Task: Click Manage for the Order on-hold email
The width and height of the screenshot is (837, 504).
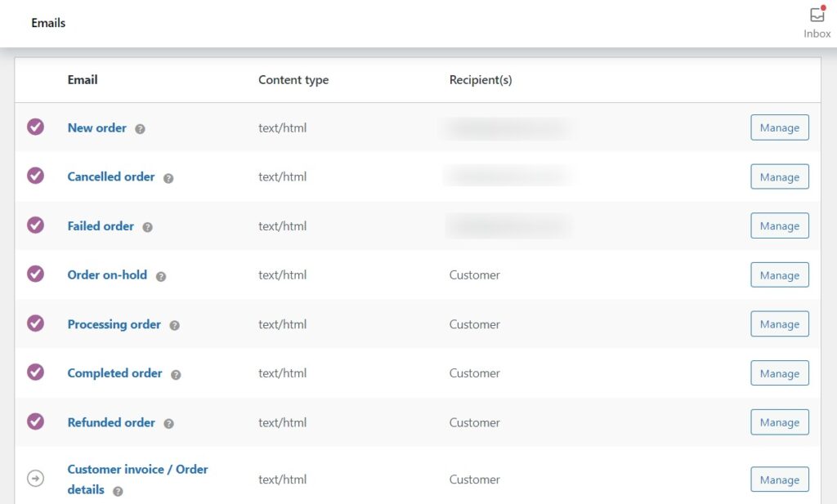Action: point(779,274)
